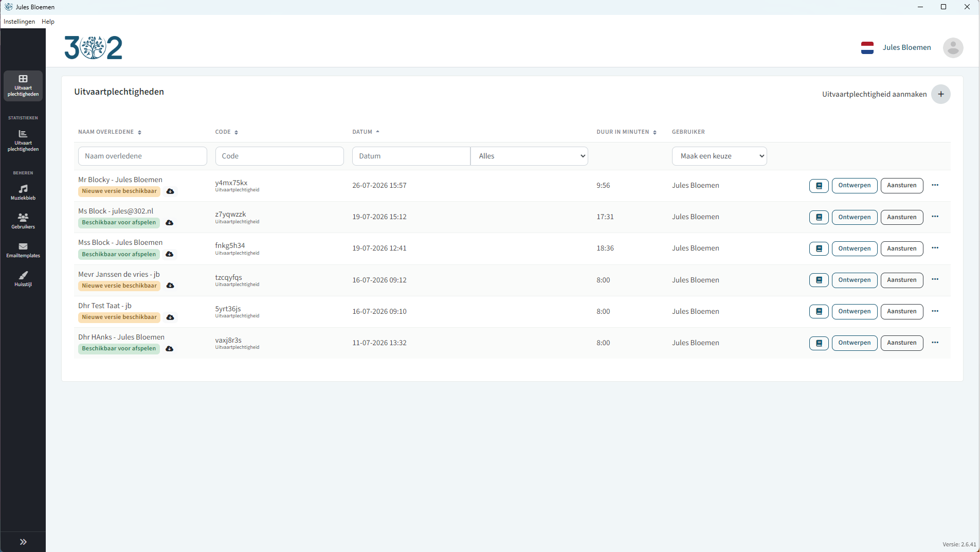Maximize the Jules Bloemen window
This screenshot has width=980, height=552.
[x=943, y=7]
